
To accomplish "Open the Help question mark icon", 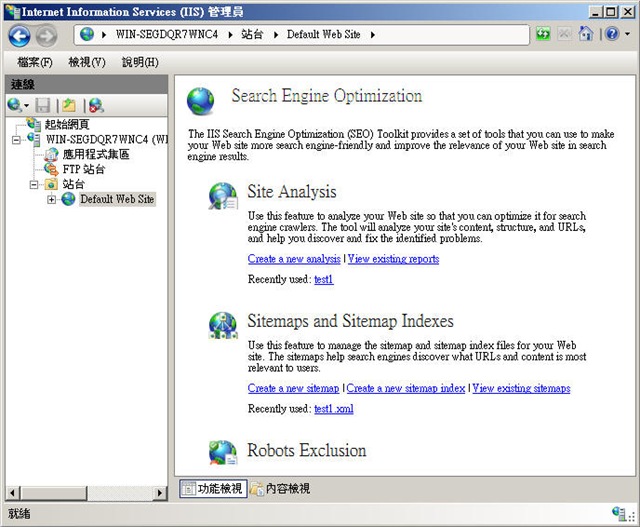I will coord(612,34).
